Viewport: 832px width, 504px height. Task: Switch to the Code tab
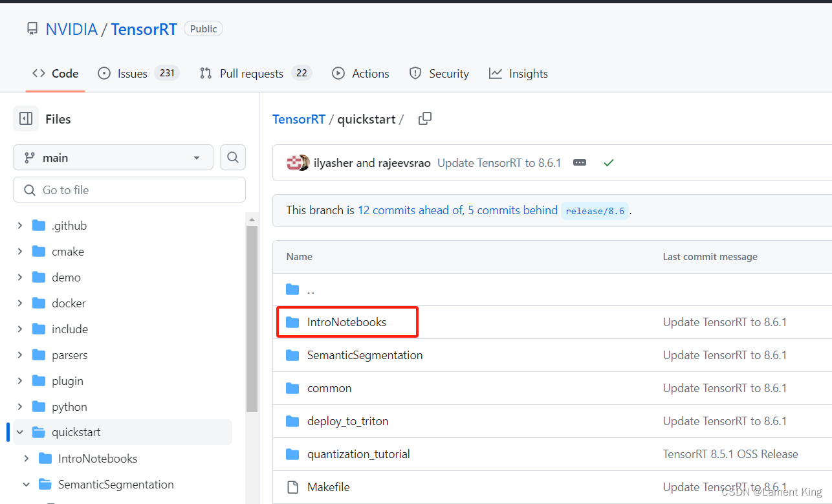click(x=56, y=74)
